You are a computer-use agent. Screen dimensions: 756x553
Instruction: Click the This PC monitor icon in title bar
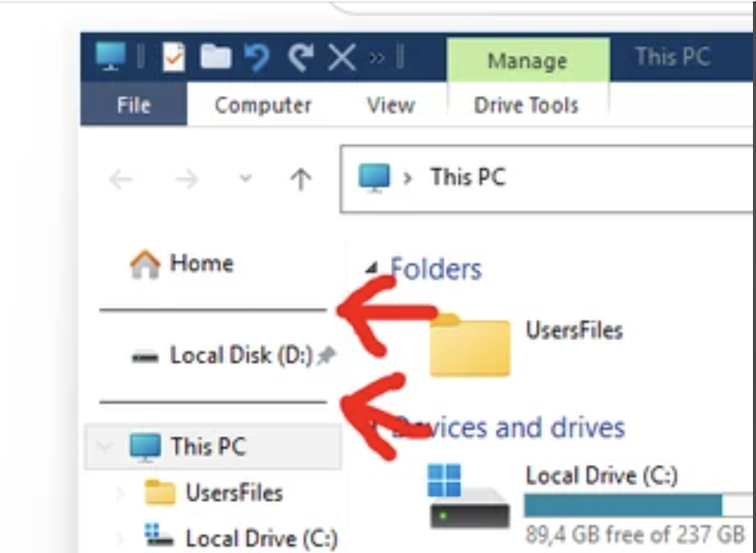point(110,56)
